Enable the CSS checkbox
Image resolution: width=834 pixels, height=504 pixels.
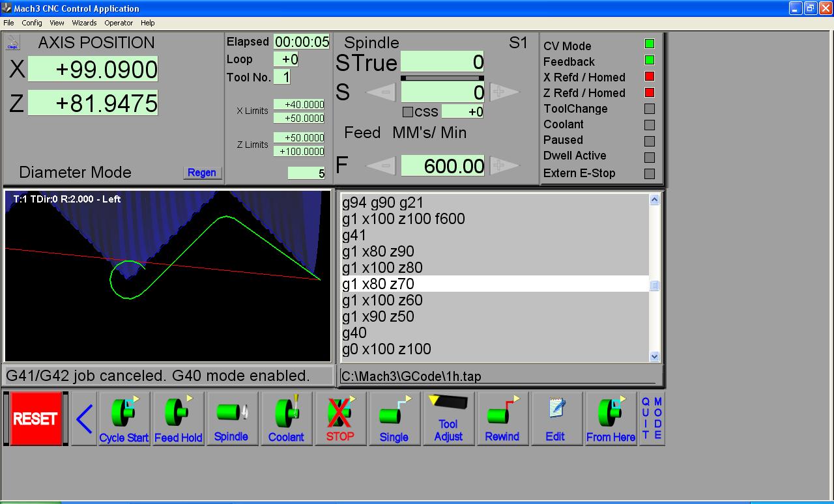coord(408,112)
